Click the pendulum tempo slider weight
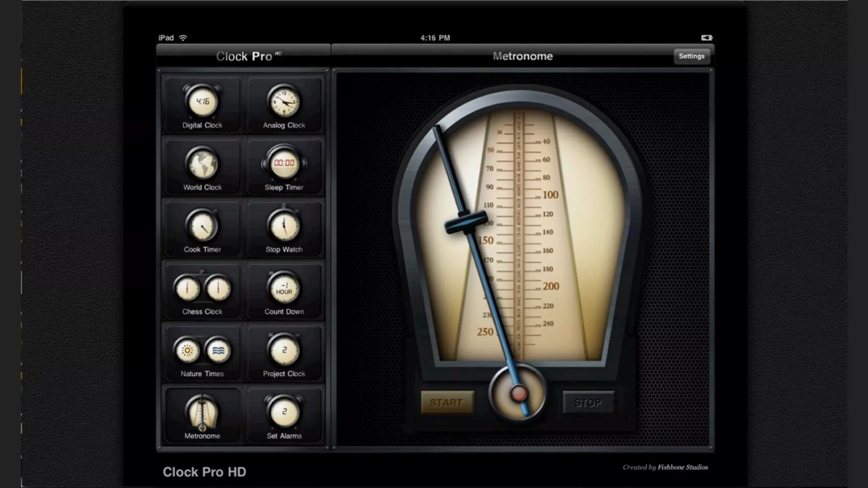Image resolution: width=868 pixels, height=488 pixels. 465,223
